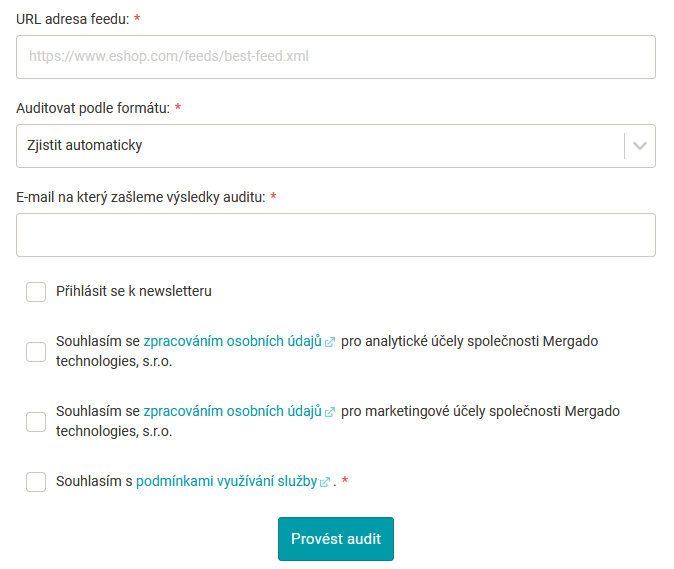Check the 'Přihlásit se k newsletteru' checkbox

tap(36, 292)
